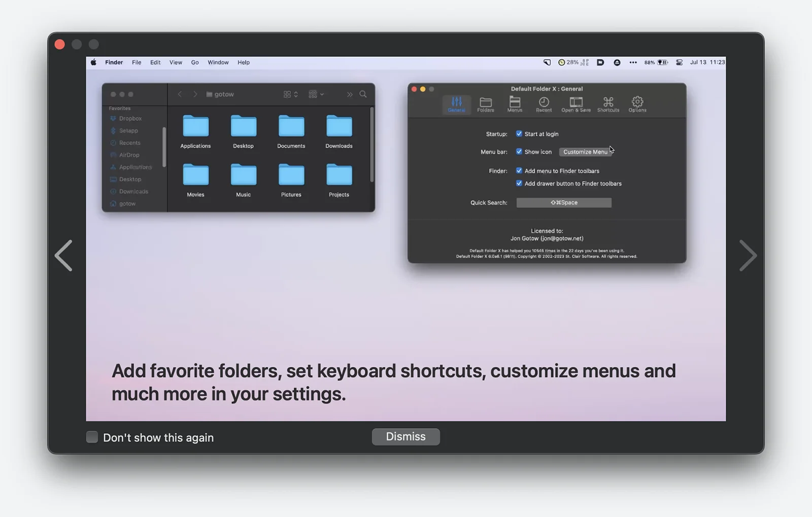The height and width of the screenshot is (517, 812).
Task: Open the Edit menu
Action: [155, 62]
